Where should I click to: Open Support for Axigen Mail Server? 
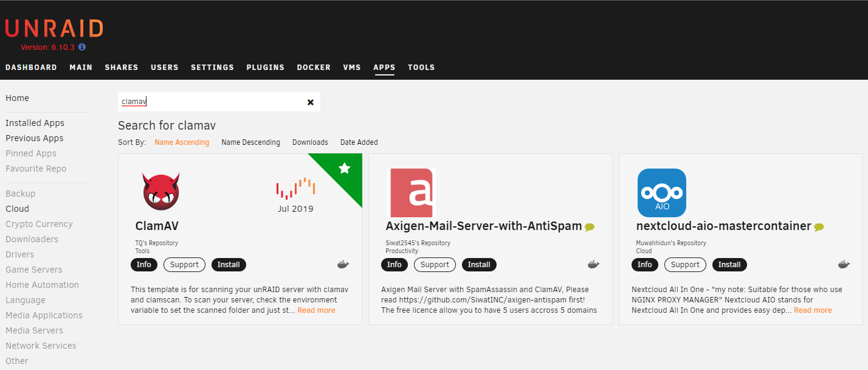point(435,265)
